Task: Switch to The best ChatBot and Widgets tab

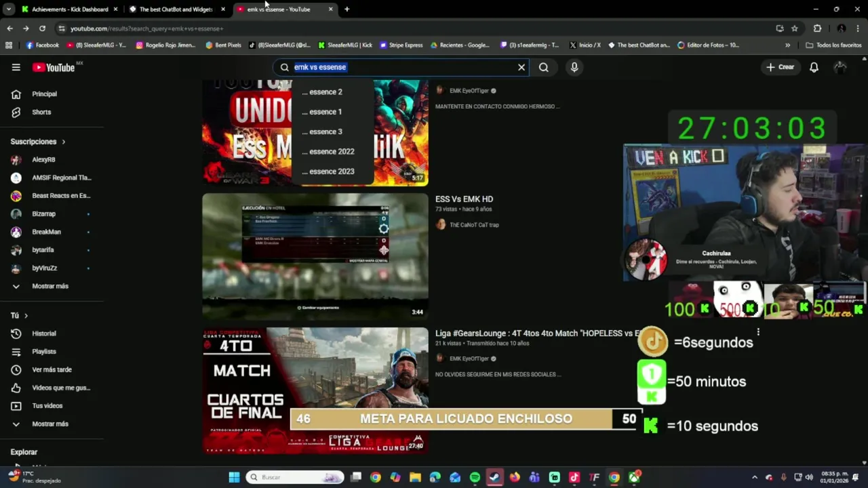Action: 176,9
